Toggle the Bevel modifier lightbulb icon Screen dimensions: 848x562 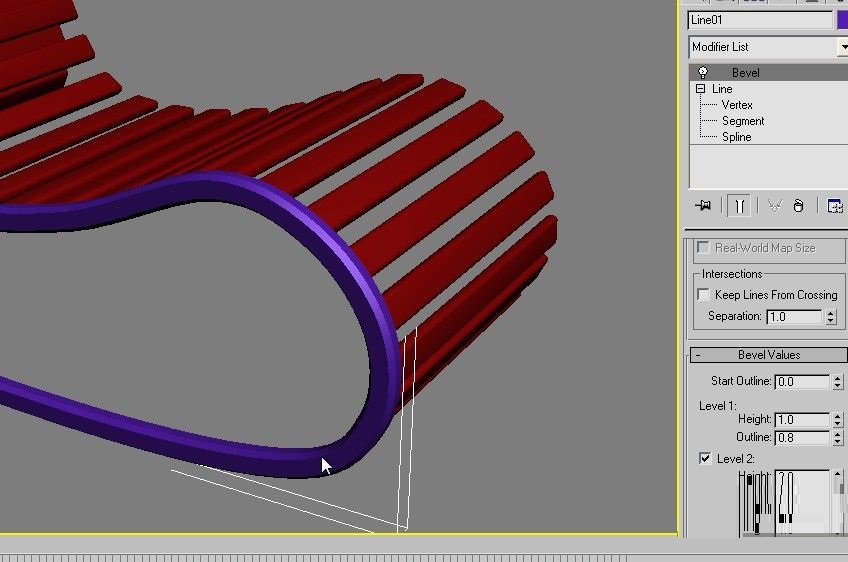point(703,72)
